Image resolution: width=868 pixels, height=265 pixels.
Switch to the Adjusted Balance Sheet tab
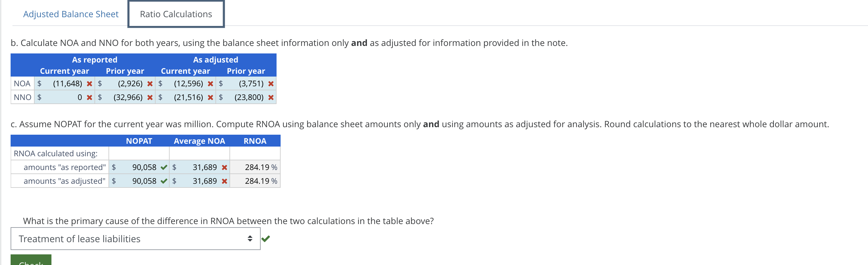(x=70, y=14)
